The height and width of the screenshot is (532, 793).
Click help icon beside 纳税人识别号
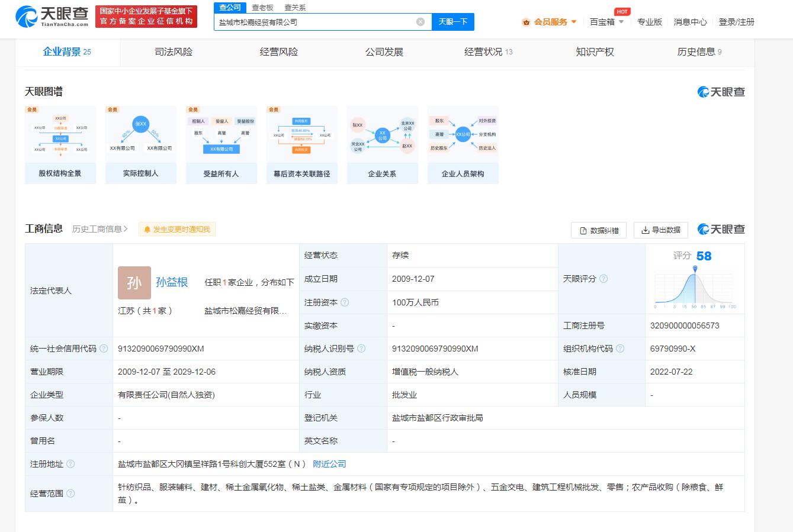[x=361, y=349]
